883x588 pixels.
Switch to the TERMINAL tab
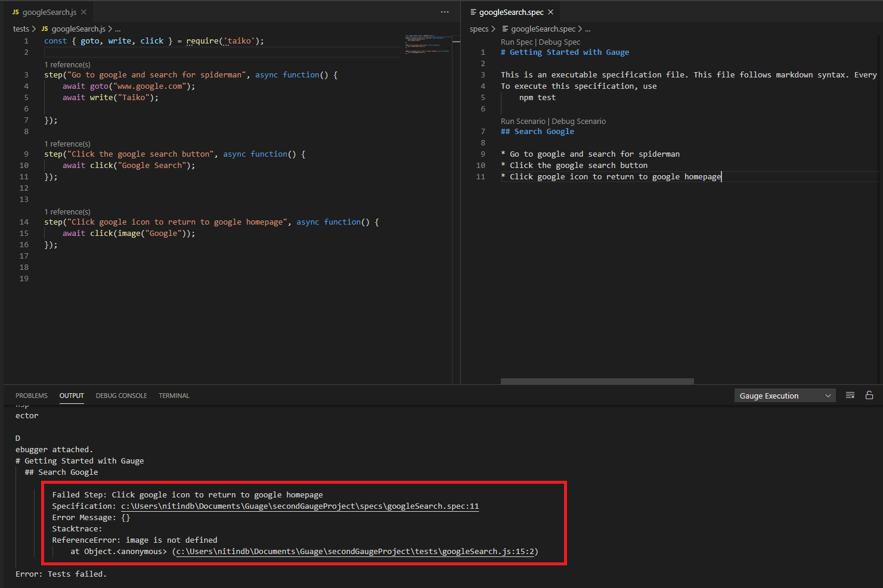point(173,395)
